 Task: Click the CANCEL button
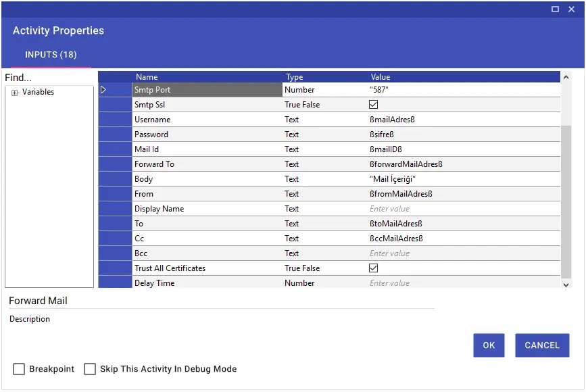[542, 345]
